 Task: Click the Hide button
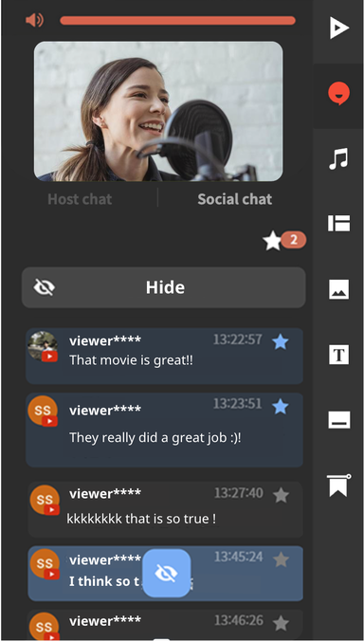[x=163, y=287]
